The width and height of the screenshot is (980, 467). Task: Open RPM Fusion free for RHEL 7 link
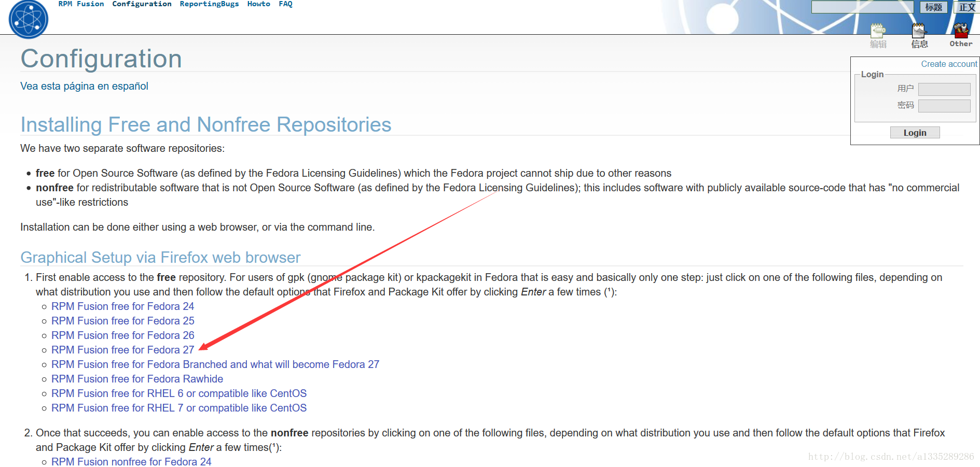point(179,408)
